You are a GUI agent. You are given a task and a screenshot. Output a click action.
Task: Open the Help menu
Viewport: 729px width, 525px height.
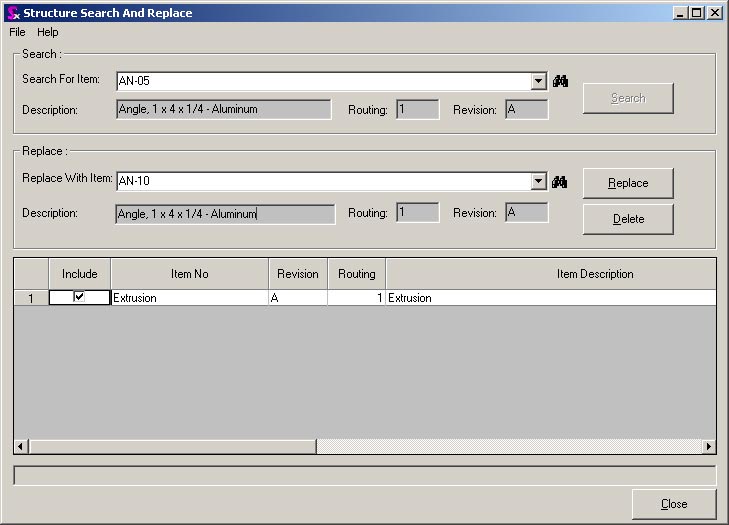[x=48, y=32]
